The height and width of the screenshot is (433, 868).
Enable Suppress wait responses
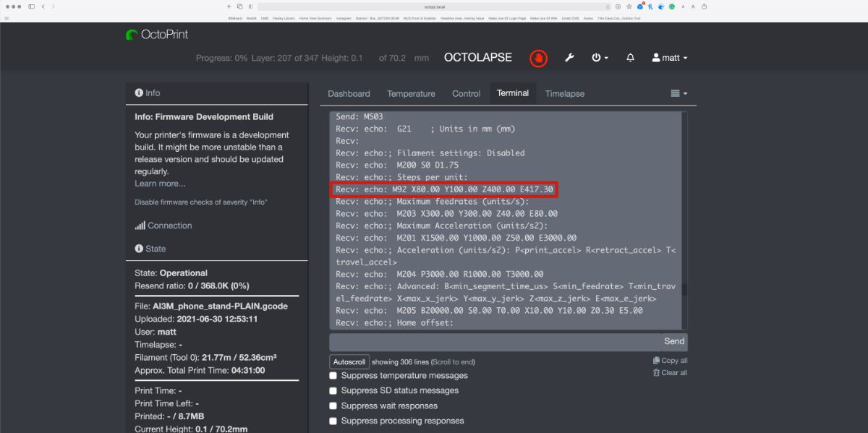coord(333,406)
